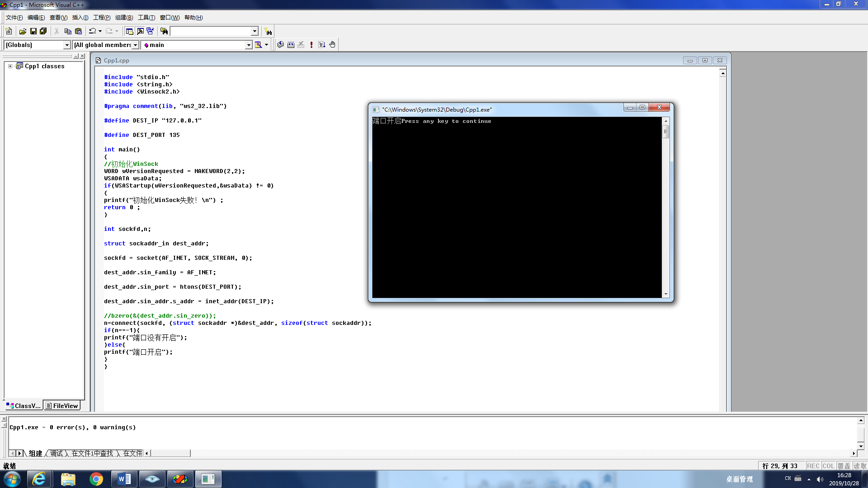Toggle the Workspace panel button

click(x=129, y=31)
